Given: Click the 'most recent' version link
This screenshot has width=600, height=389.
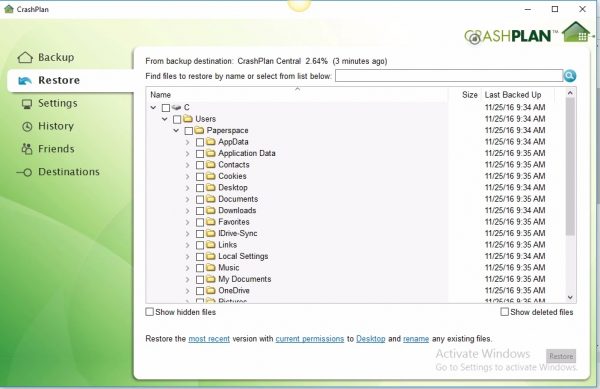Looking at the screenshot, I should [x=209, y=339].
